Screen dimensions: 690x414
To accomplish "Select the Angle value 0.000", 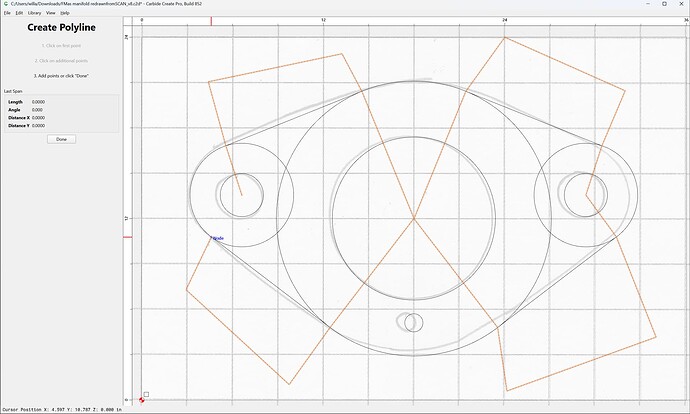I will coord(37,110).
